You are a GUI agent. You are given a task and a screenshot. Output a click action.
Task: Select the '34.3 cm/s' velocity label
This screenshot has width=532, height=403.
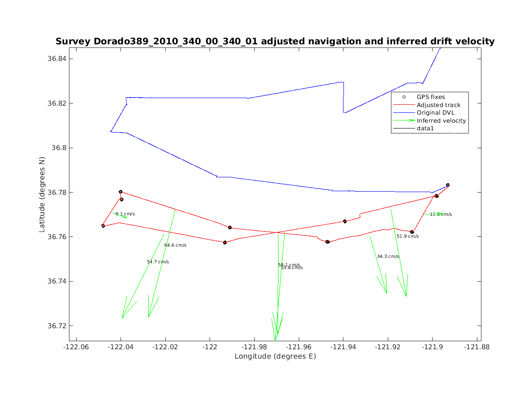(x=388, y=257)
